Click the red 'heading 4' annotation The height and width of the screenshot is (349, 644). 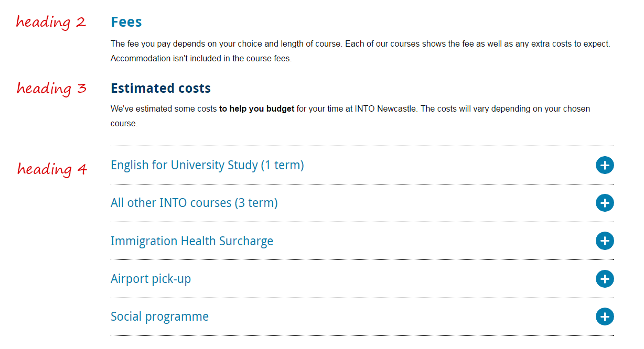[x=51, y=169]
